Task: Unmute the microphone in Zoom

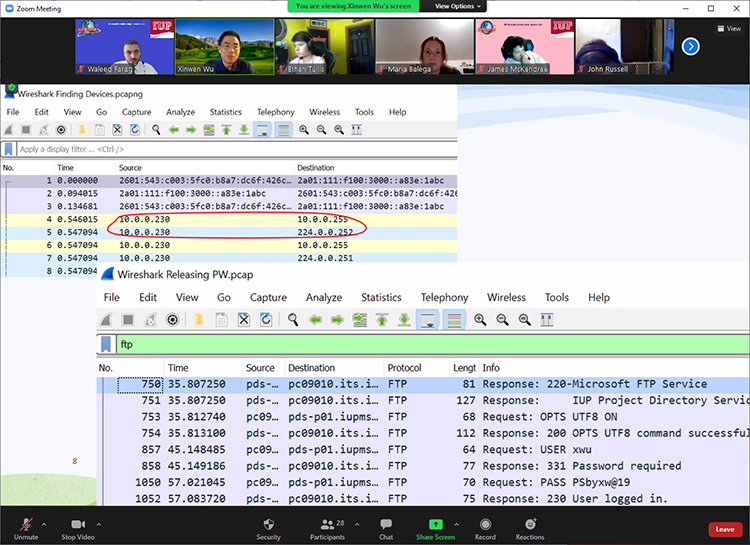Action: tap(26, 529)
